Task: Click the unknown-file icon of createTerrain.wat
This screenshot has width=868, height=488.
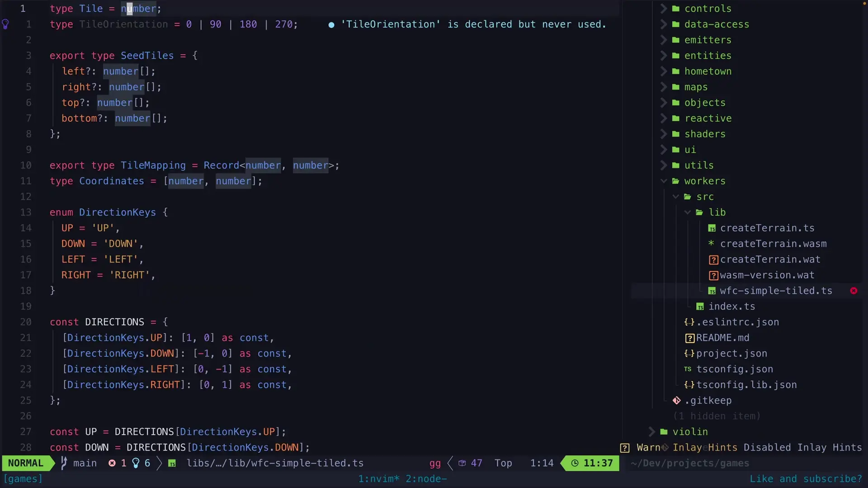Action: [713, 260]
